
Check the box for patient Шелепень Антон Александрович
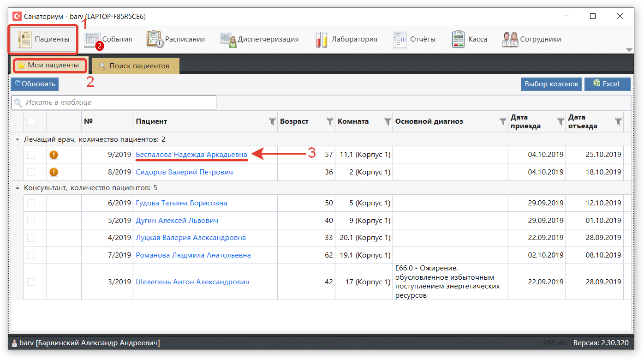[x=31, y=282]
